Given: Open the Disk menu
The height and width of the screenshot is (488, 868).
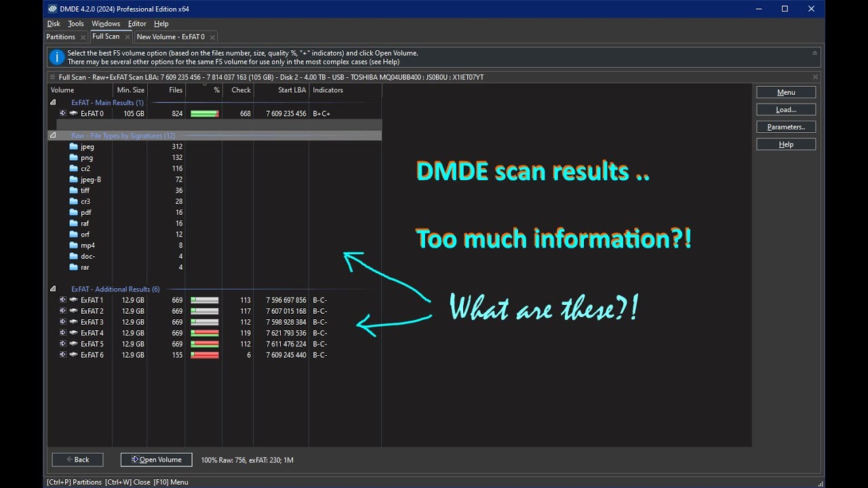Looking at the screenshot, I should click(54, 24).
